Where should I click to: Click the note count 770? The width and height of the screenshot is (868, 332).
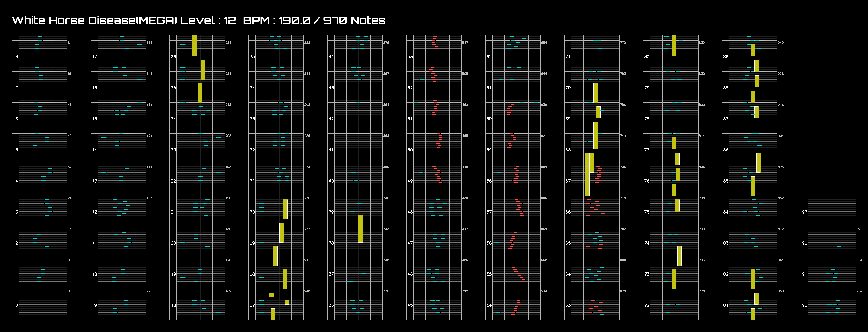(623, 43)
